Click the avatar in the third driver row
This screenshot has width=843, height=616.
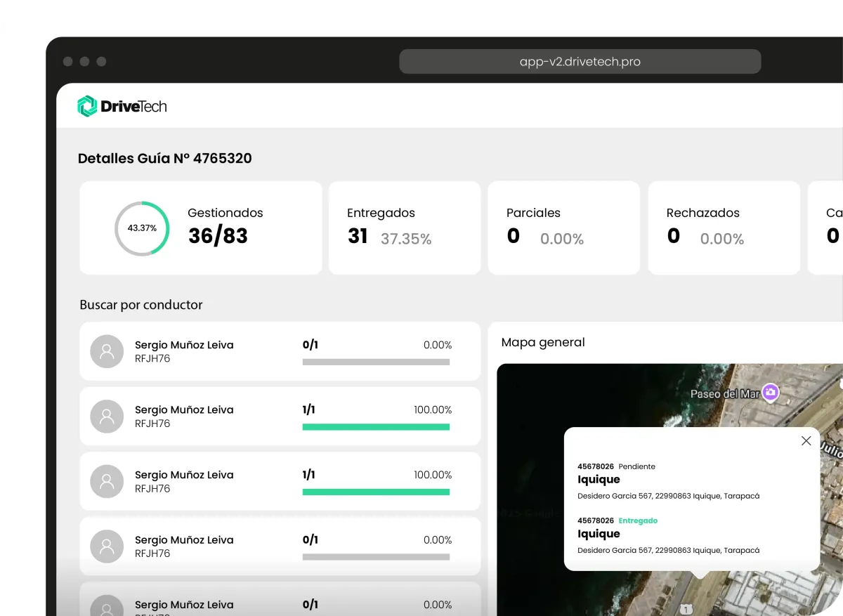tap(107, 482)
